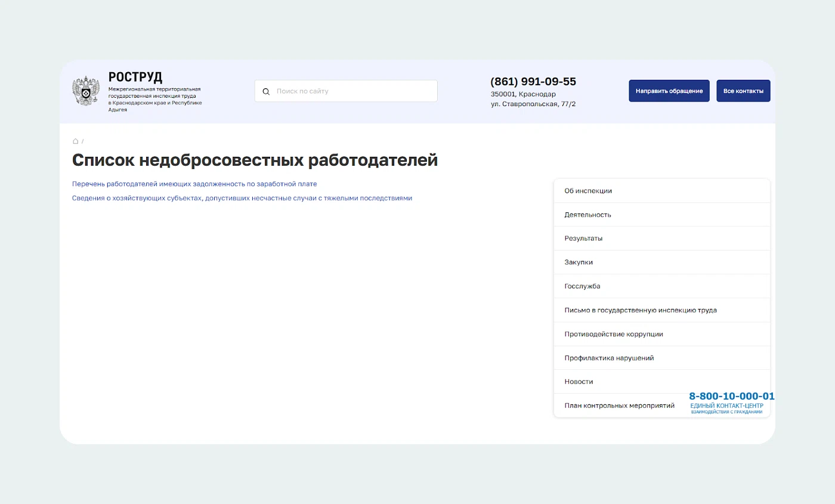This screenshot has height=504, width=835.
Task: Select the Об инспекции menu item
Action: point(587,190)
